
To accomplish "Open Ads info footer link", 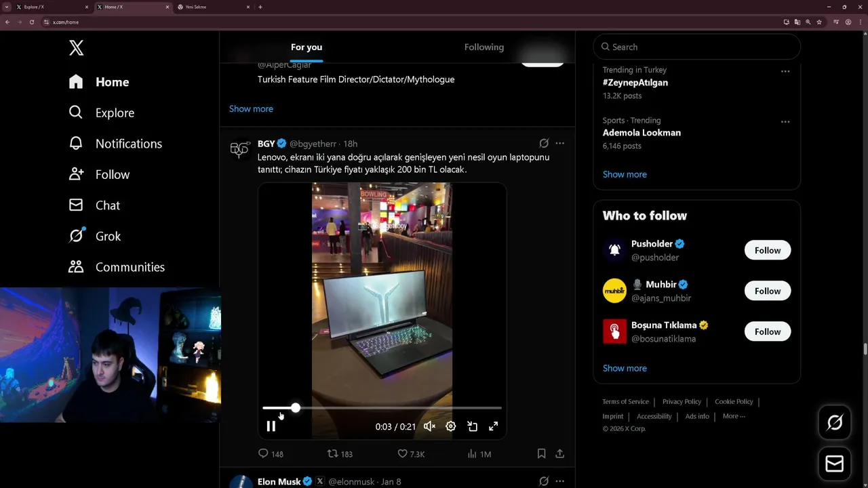I will tap(697, 416).
